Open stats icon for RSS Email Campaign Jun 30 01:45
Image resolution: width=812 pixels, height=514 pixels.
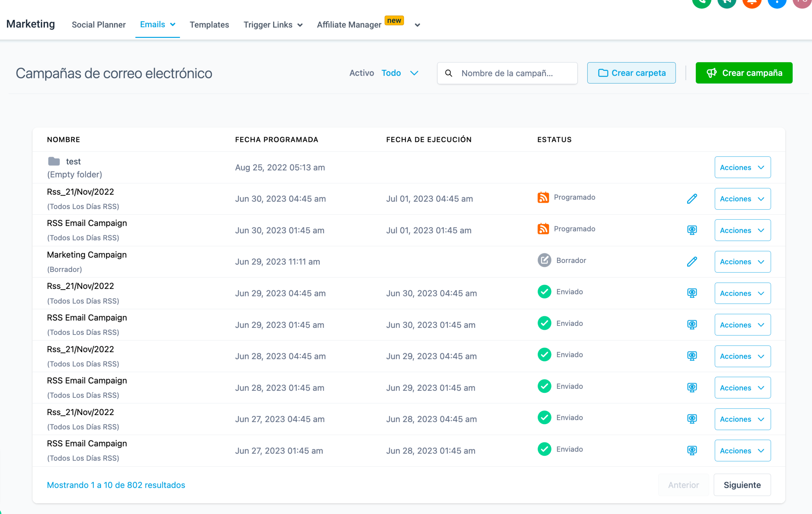[x=692, y=230]
